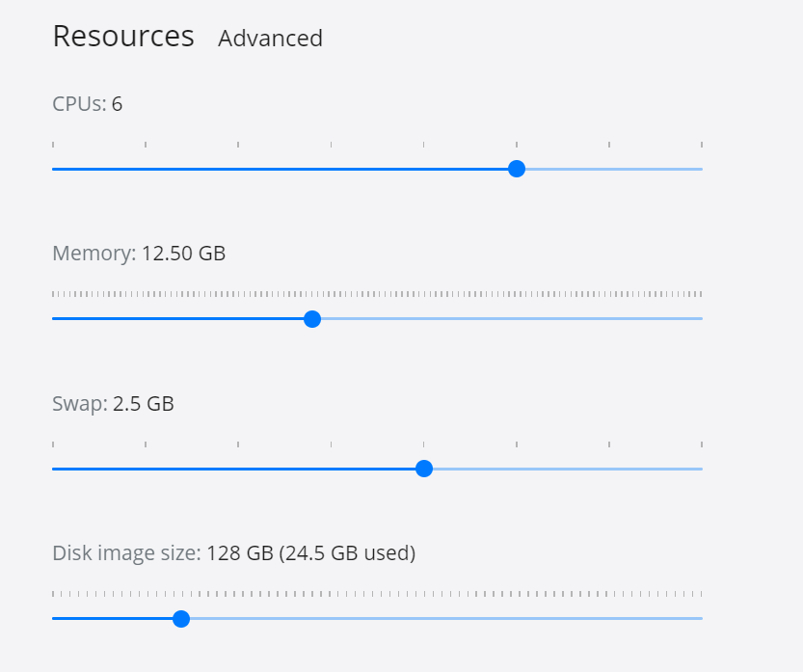
Task: Click the Resources heading
Action: coord(123,37)
